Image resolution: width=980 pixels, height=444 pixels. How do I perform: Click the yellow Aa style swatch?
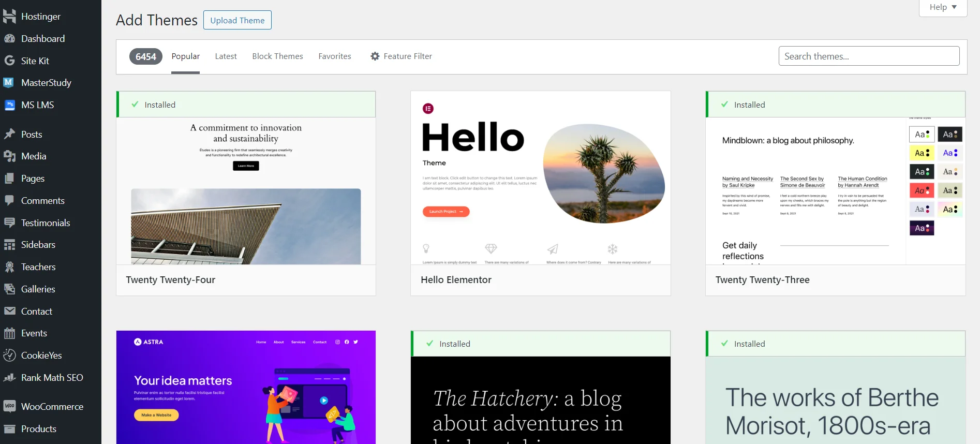click(922, 153)
